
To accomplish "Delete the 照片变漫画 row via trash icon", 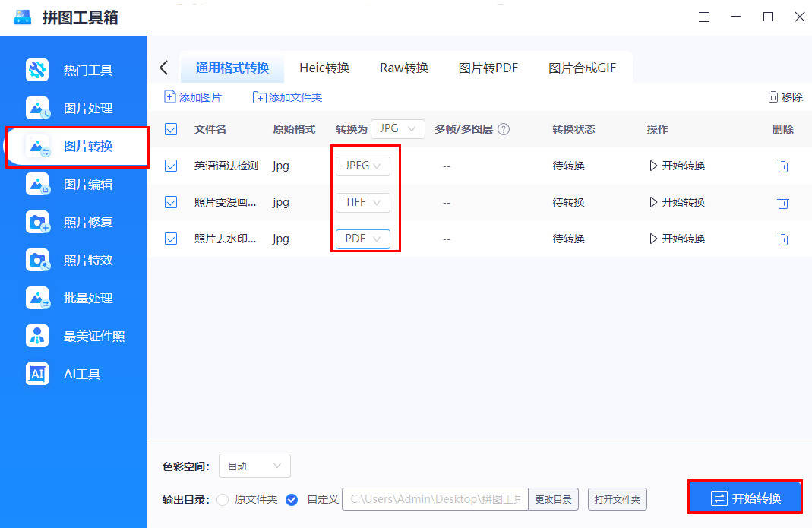I will [782, 203].
